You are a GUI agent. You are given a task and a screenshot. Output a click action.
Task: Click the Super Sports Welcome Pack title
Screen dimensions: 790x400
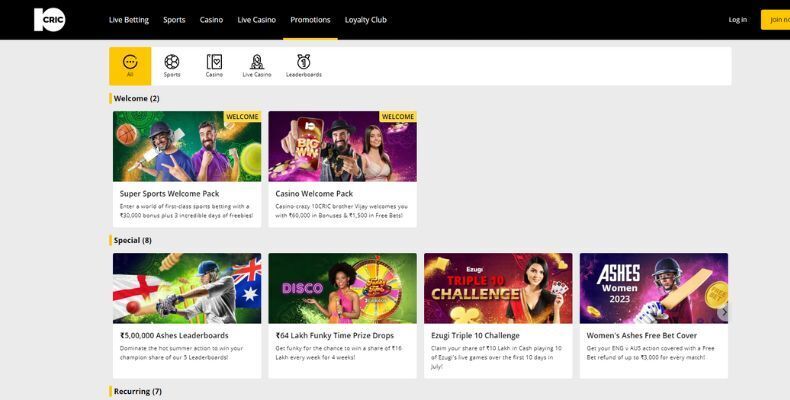pyautogui.click(x=169, y=193)
